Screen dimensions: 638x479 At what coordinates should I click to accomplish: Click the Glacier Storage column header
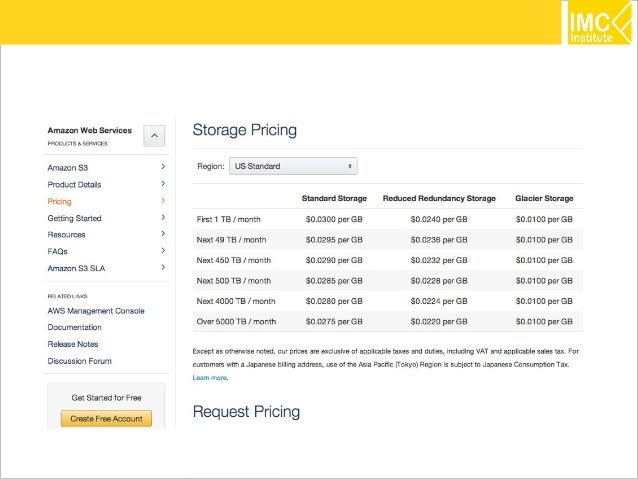coord(544,198)
